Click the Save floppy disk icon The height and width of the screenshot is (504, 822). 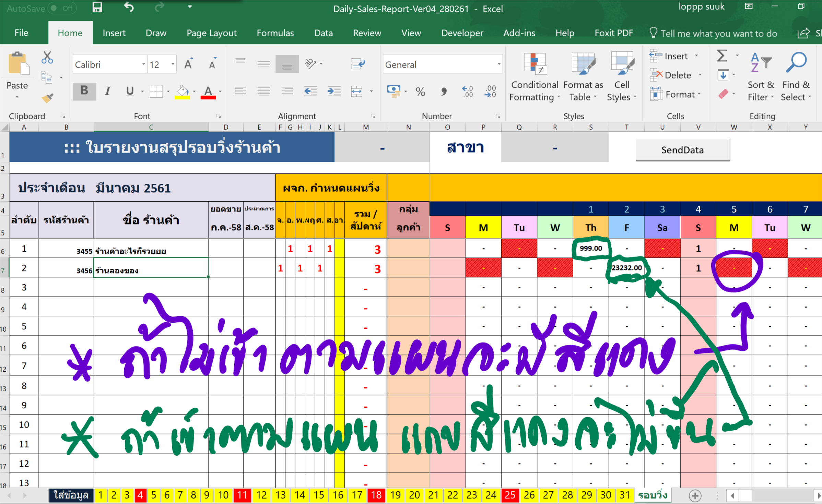(97, 8)
